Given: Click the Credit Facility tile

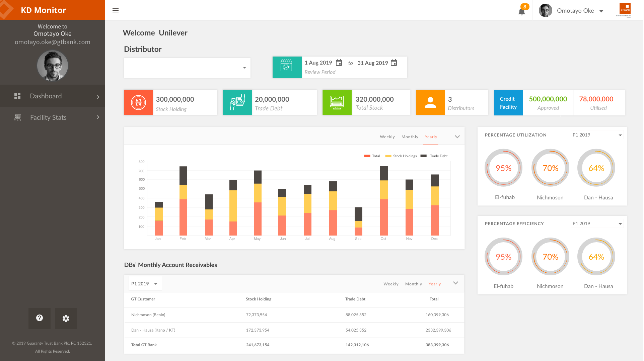Looking at the screenshot, I should tap(508, 103).
